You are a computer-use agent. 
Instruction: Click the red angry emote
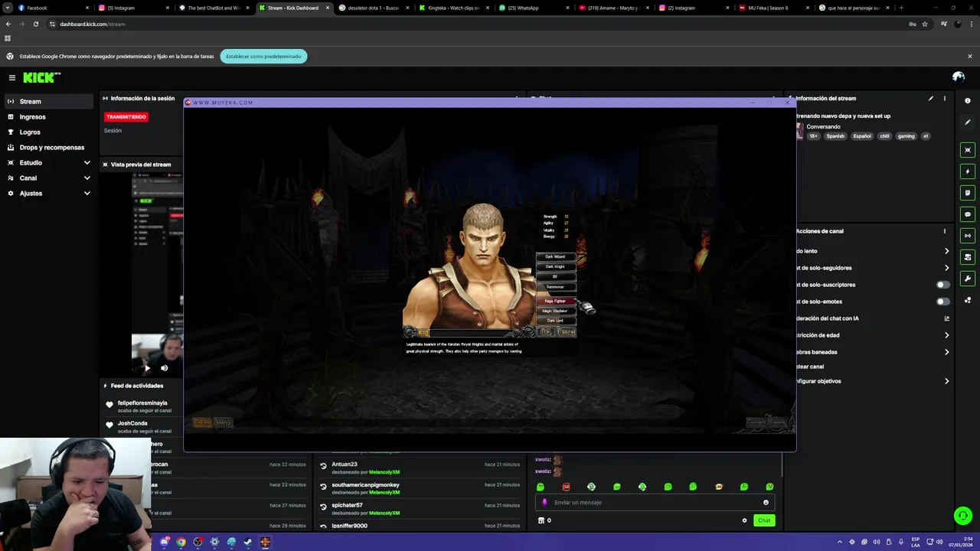pos(566,487)
